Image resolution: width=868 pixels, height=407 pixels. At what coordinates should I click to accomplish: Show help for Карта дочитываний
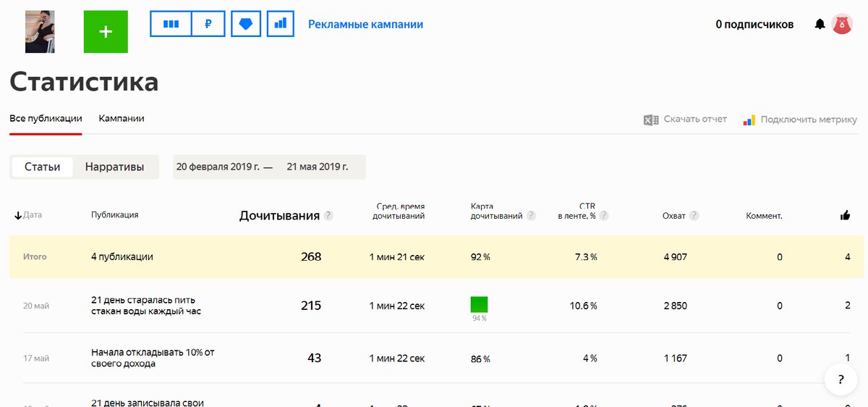(x=531, y=216)
